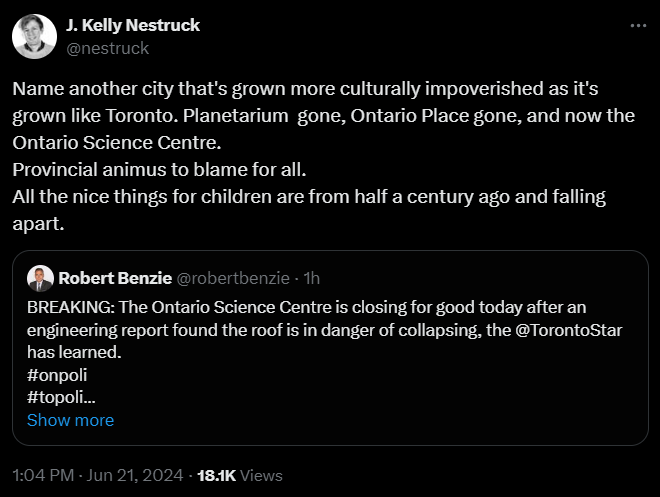Open the @robertbenzie handle
660x497 pixels.
click(x=232, y=277)
